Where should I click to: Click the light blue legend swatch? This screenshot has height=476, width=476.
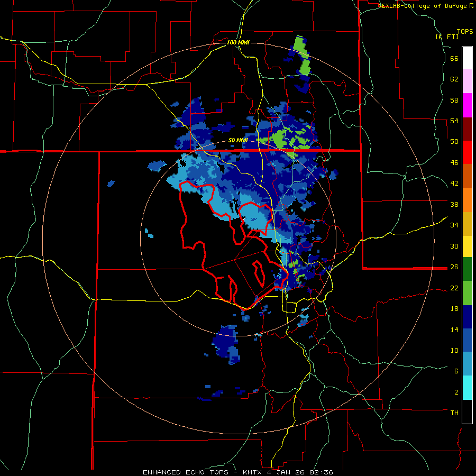click(467, 364)
